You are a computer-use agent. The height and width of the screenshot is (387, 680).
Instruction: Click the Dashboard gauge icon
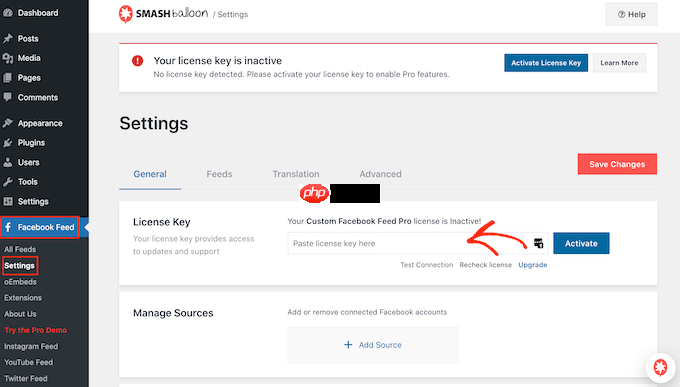click(7, 13)
